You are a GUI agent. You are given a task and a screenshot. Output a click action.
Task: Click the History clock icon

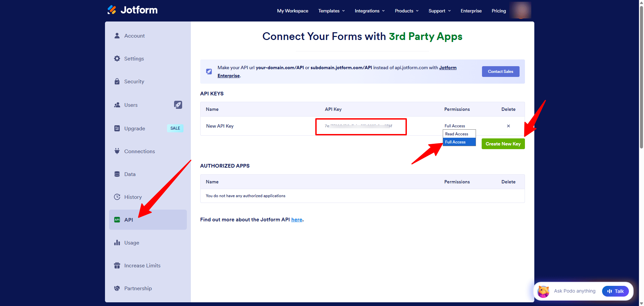117,197
